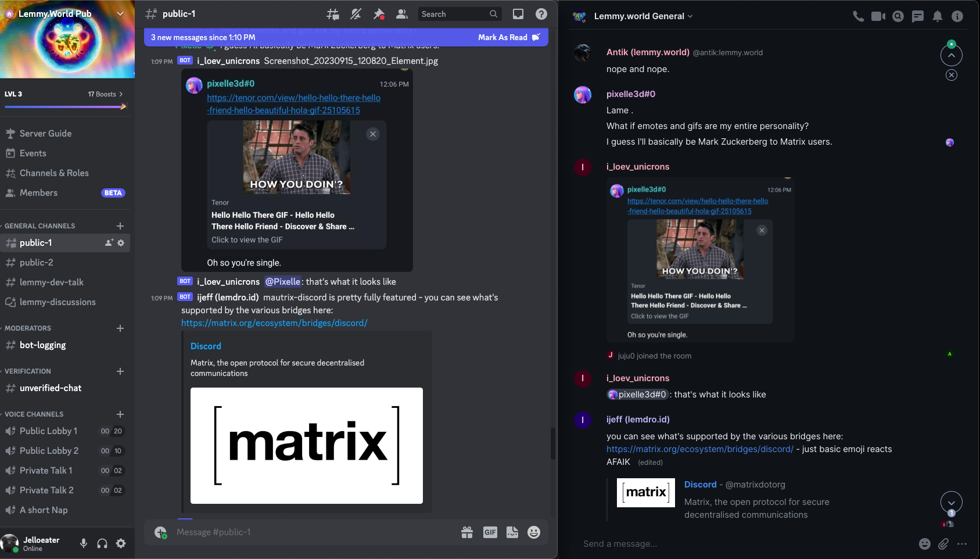Start video call in Element room
Screen dimensions: 980x559
click(x=878, y=16)
